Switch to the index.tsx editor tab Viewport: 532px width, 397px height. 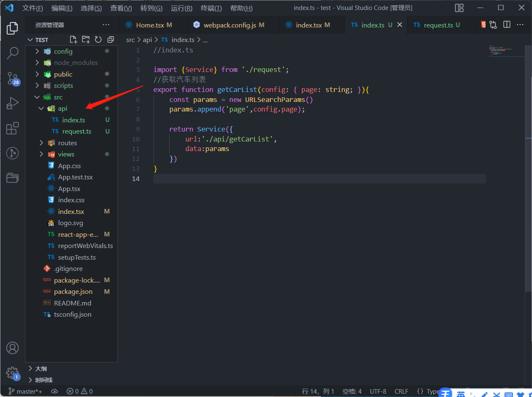[312, 25]
